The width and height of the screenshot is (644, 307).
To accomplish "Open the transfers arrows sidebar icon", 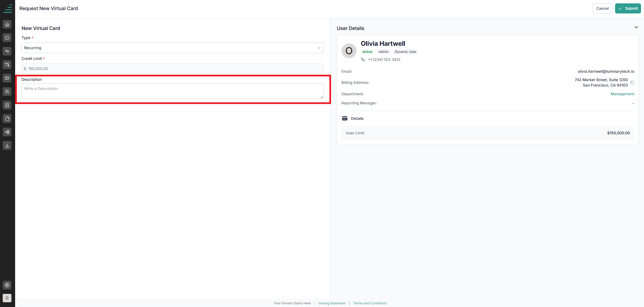I will point(7,51).
